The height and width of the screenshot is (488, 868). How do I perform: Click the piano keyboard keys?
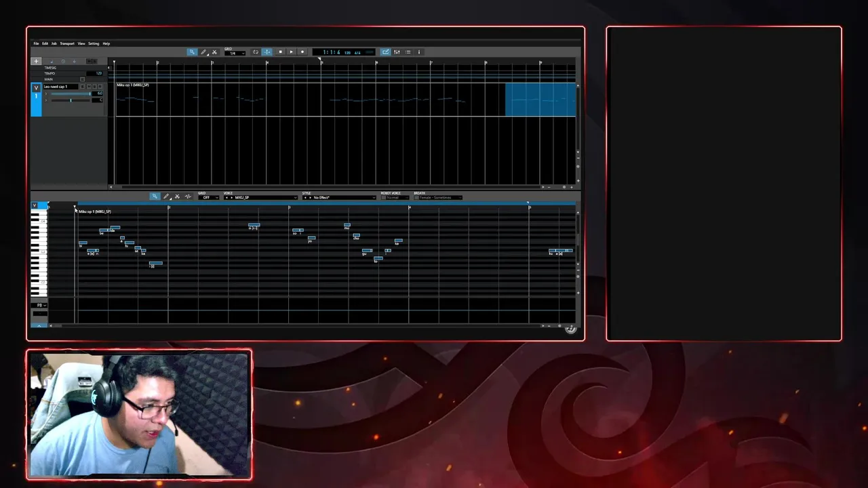pyautogui.click(x=39, y=253)
